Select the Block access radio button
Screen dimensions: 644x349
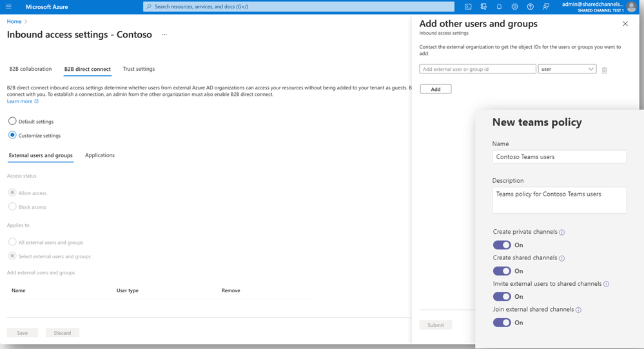point(12,206)
